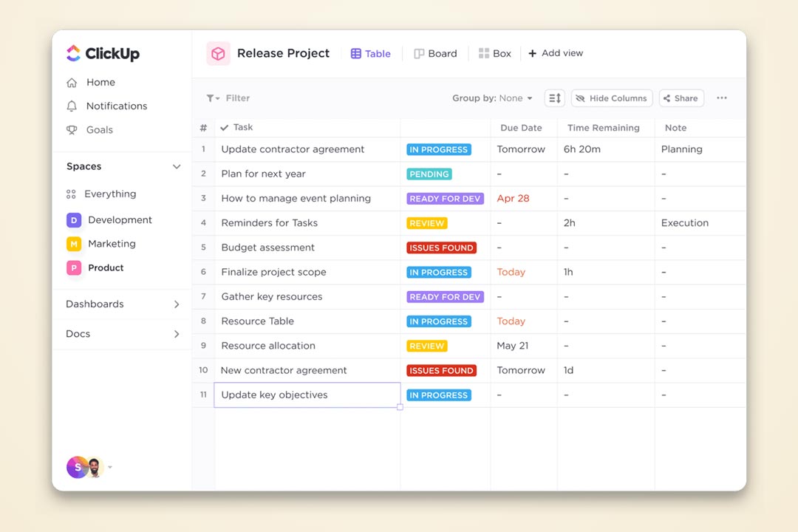Image resolution: width=798 pixels, height=532 pixels.
Task: Click the Share button
Action: 681,98
